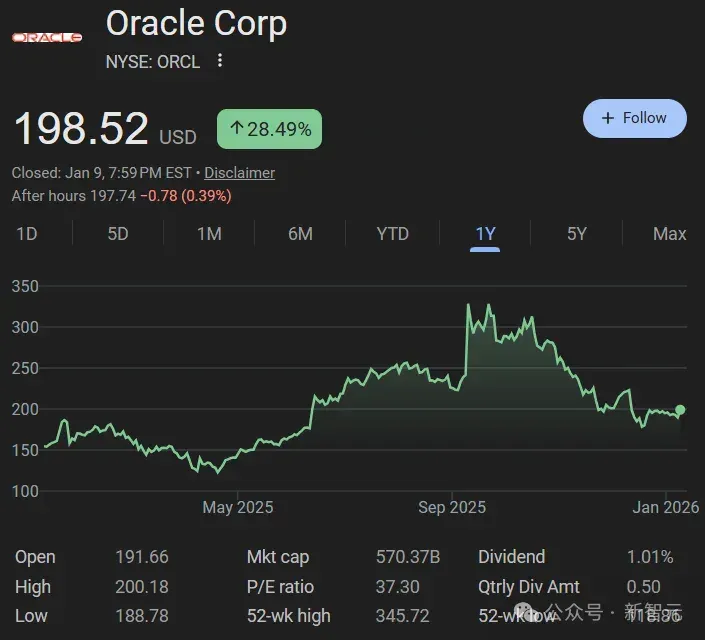Click the plus icon in Follow button
705x640 pixels.
[x=607, y=118]
